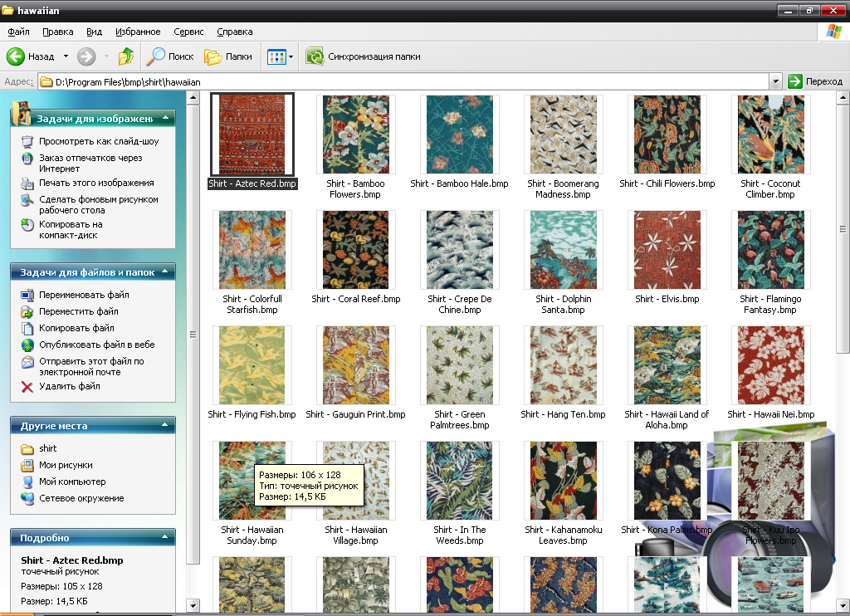Open the Файл menu

19,32
